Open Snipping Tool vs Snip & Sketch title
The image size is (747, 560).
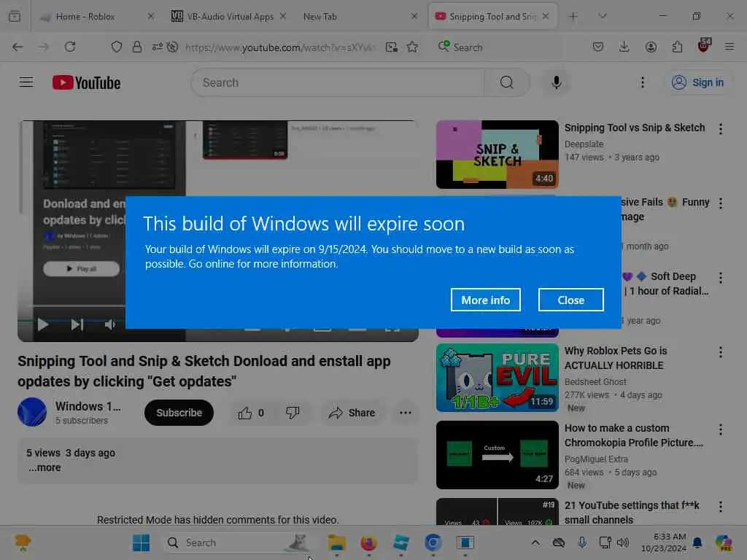pyautogui.click(x=634, y=128)
